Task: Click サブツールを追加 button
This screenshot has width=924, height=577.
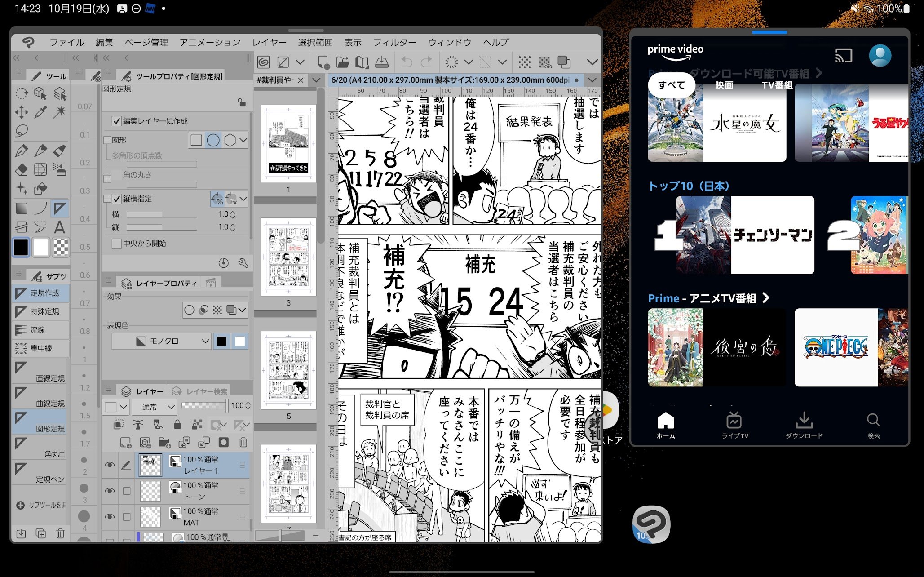Action: (40, 505)
